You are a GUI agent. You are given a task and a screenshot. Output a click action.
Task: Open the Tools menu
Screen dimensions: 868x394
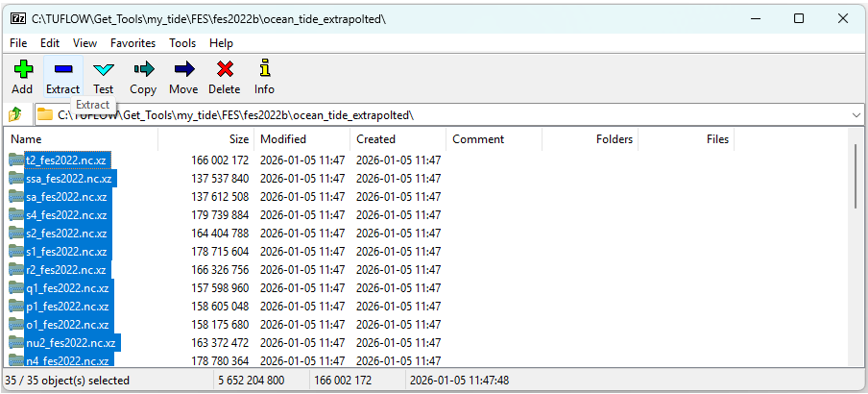(182, 43)
